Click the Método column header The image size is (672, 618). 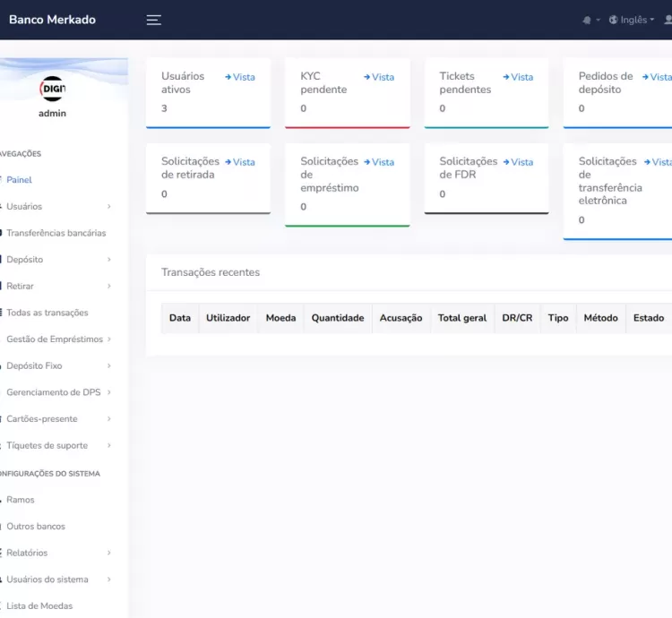tap(601, 318)
